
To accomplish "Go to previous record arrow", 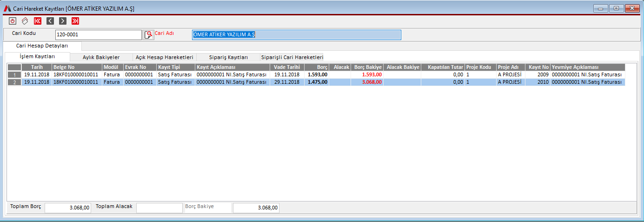I will tap(50, 21).
